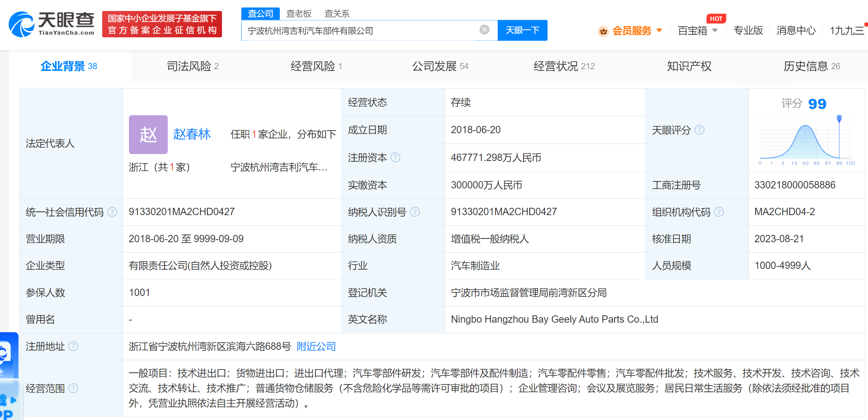Open the 附近公司 link

(316, 346)
